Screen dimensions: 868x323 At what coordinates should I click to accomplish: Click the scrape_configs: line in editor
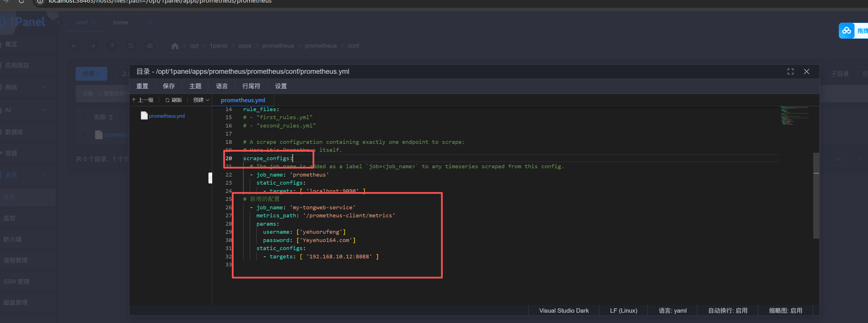point(268,158)
